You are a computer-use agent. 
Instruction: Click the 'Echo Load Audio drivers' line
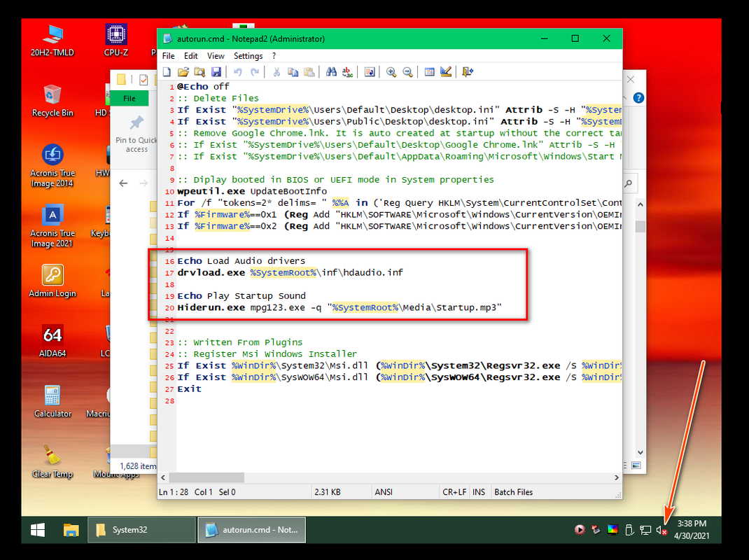point(241,261)
